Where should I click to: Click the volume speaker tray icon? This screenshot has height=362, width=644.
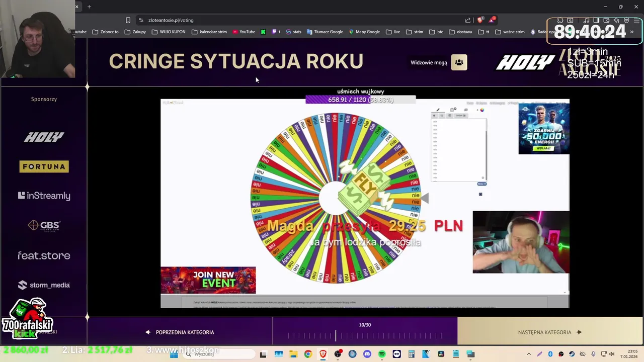[611, 354]
